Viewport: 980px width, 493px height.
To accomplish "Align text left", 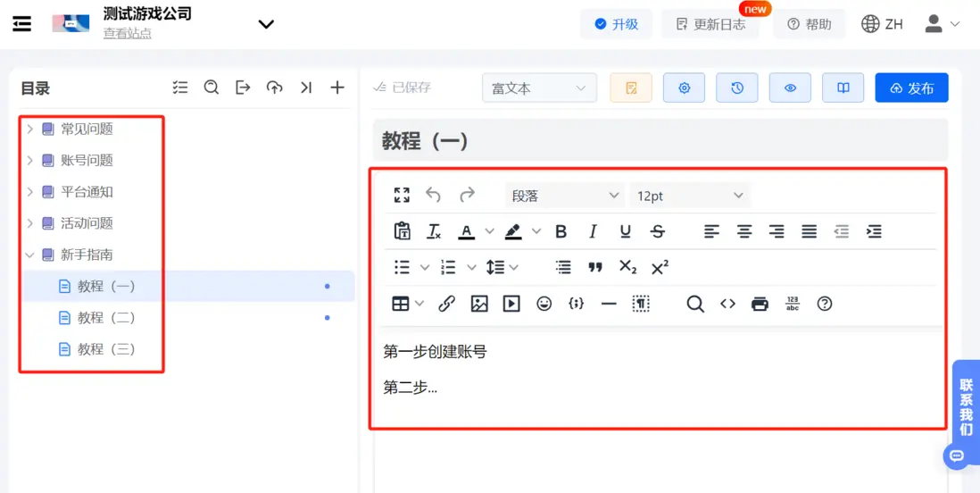I will (711, 231).
